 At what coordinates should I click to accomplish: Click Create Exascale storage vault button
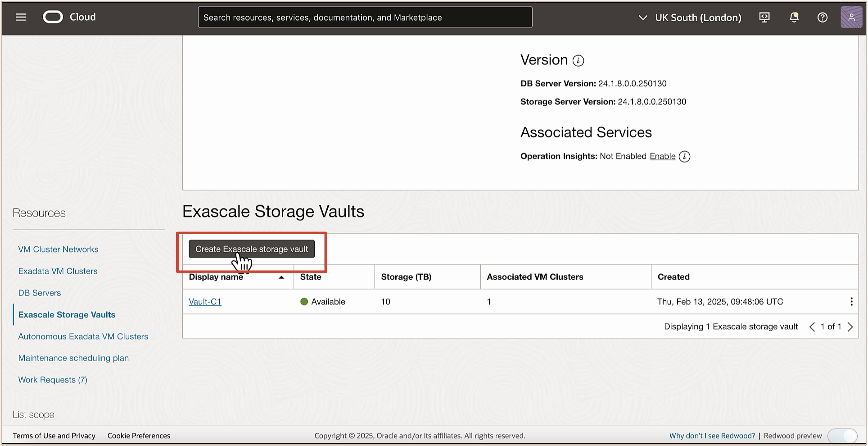pos(251,249)
